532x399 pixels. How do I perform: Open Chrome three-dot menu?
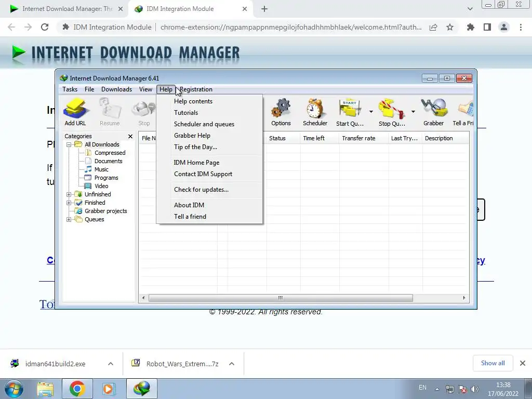tap(521, 27)
